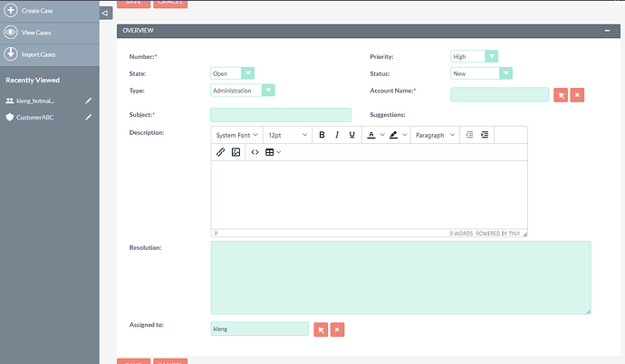
Task: Click the top SAVE button
Action: [133, 4]
